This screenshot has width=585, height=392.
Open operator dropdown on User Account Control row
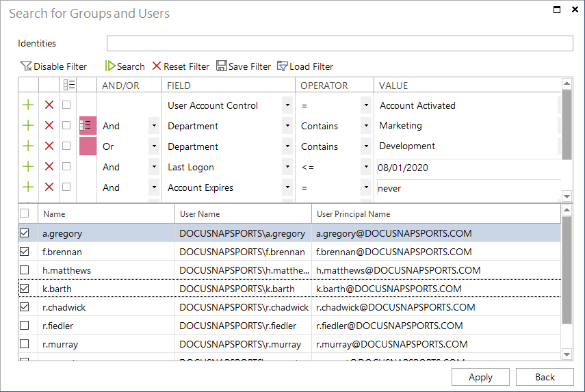[x=366, y=105]
